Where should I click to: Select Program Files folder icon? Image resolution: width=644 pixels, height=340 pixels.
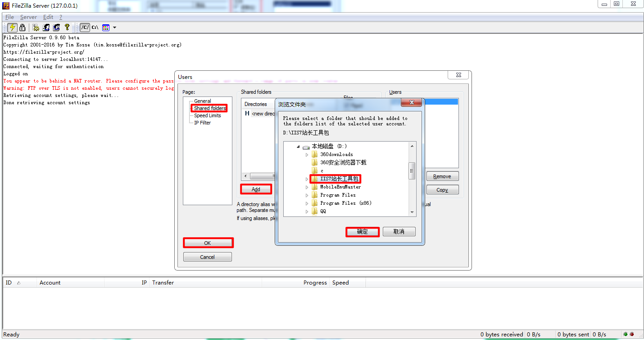[x=315, y=195]
